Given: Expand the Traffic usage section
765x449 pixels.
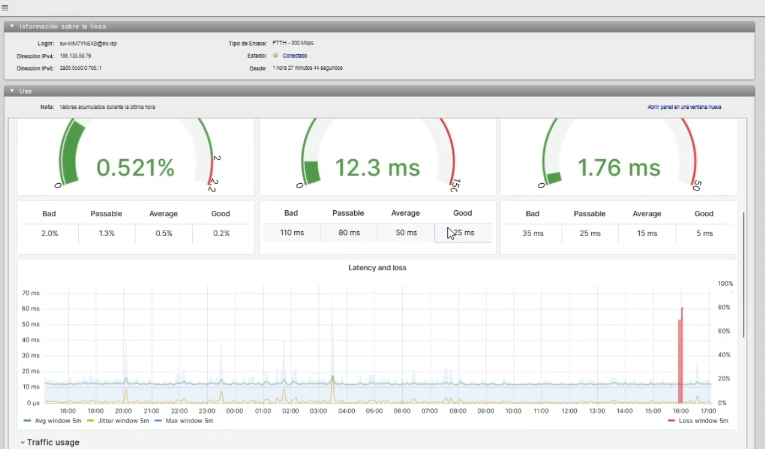Looking at the screenshot, I should tap(50, 442).
